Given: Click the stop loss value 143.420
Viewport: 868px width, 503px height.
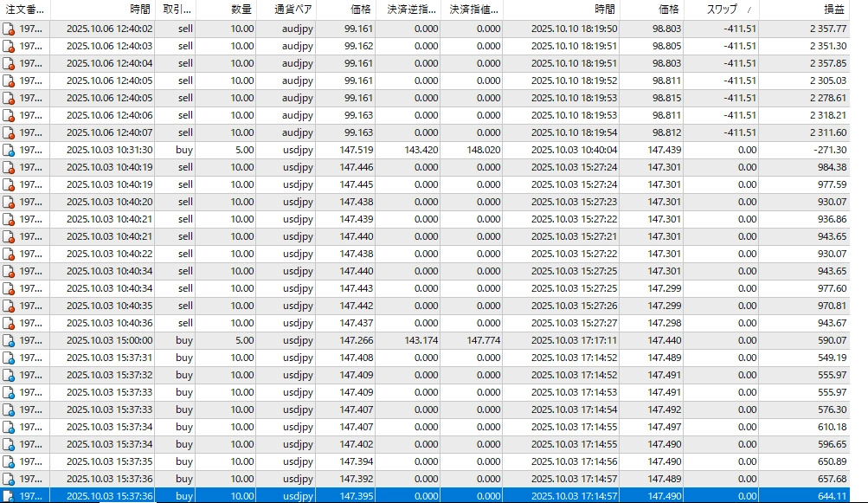Looking at the screenshot, I should (421, 150).
